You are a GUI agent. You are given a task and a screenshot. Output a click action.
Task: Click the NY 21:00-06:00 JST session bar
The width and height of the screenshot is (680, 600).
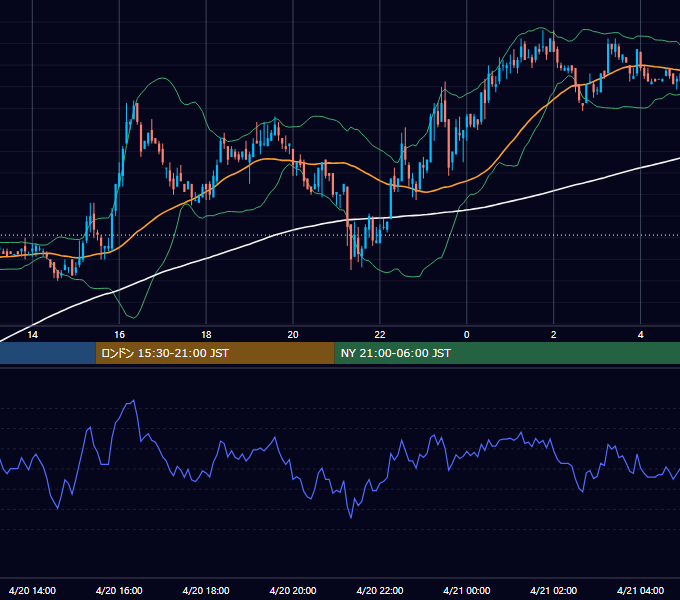click(x=507, y=353)
